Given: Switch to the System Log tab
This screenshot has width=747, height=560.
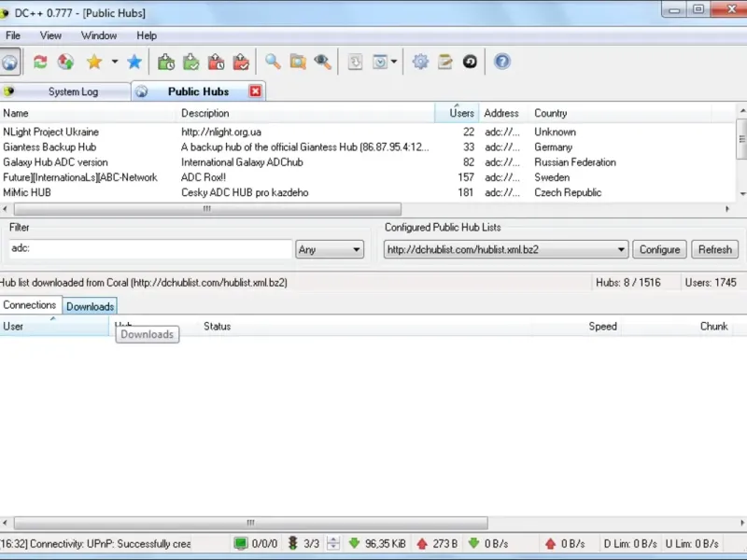Looking at the screenshot, I should coord(72,91).
